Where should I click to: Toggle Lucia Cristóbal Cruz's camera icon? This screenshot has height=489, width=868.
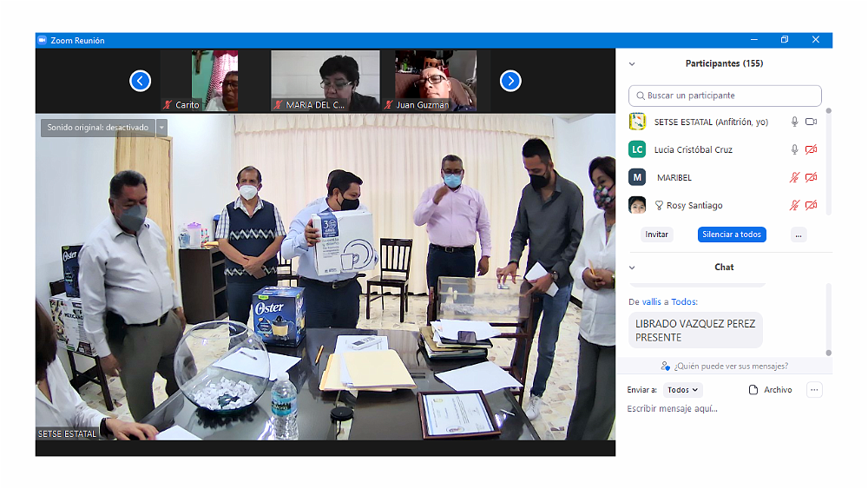pyautogui.click(x=812, y=149)
